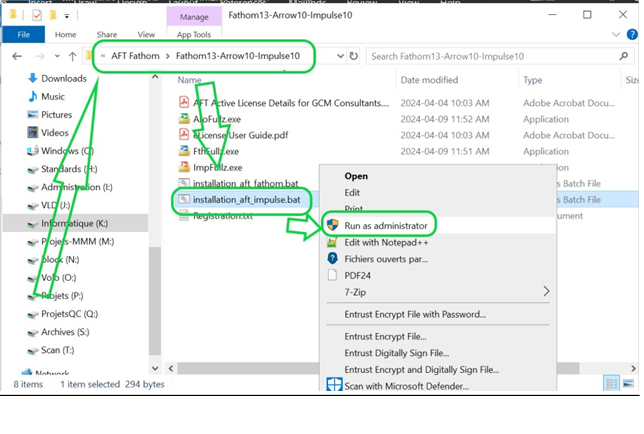
Task: Click the Manage contextual tab
Action: 194,17
